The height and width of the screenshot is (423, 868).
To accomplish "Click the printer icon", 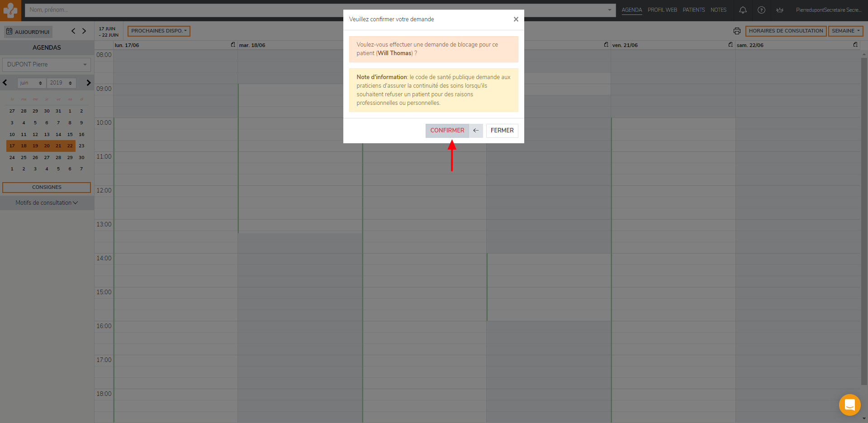I will click(737, 31).
